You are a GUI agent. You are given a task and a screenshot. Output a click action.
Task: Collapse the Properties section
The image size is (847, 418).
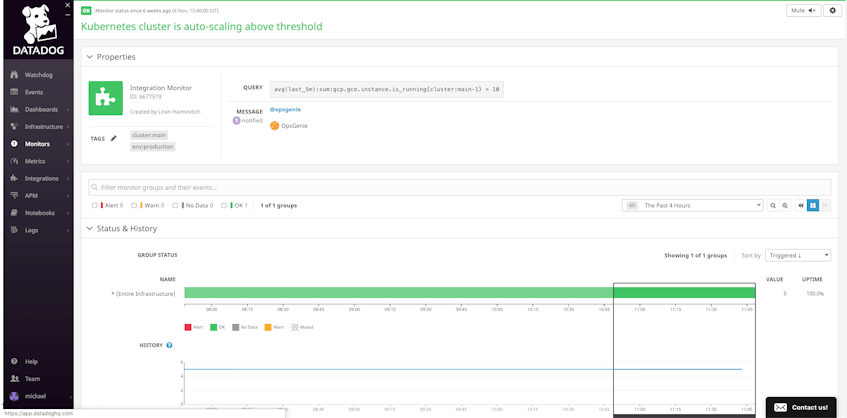(90, 57)
